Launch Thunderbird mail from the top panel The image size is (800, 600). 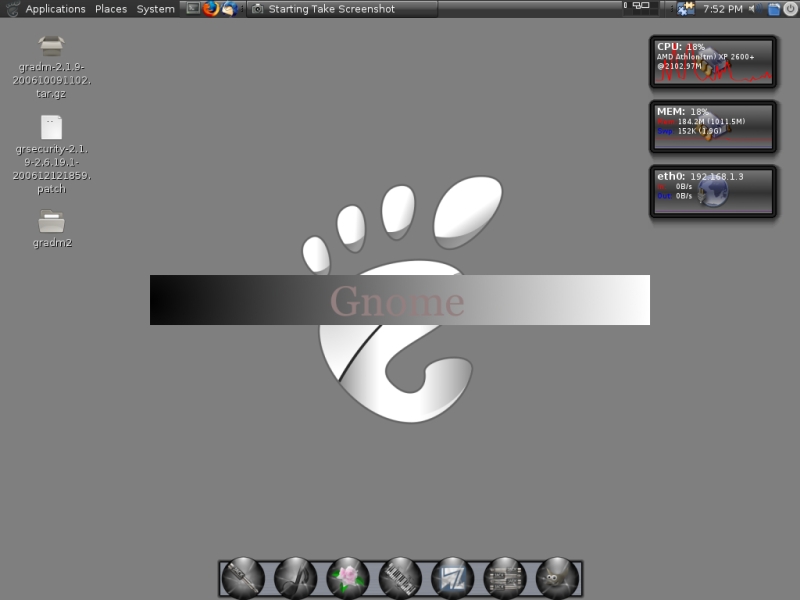pos(229,9)
